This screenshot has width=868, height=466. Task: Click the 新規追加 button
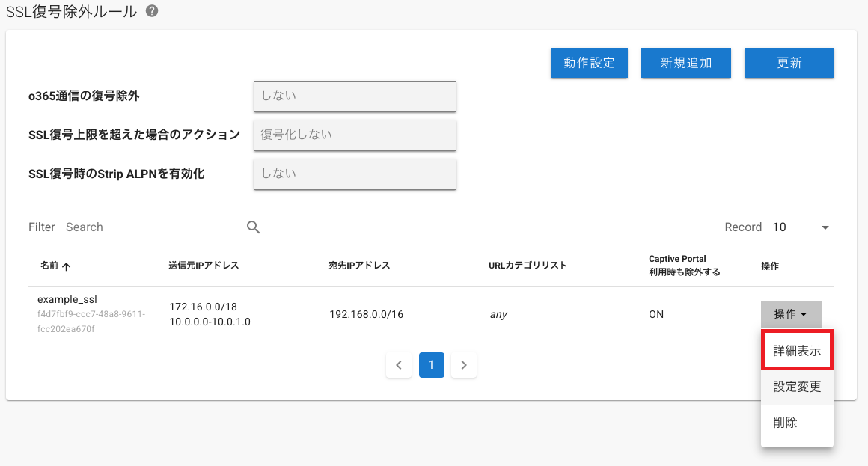pyautogui.click(x=686, y=63)
